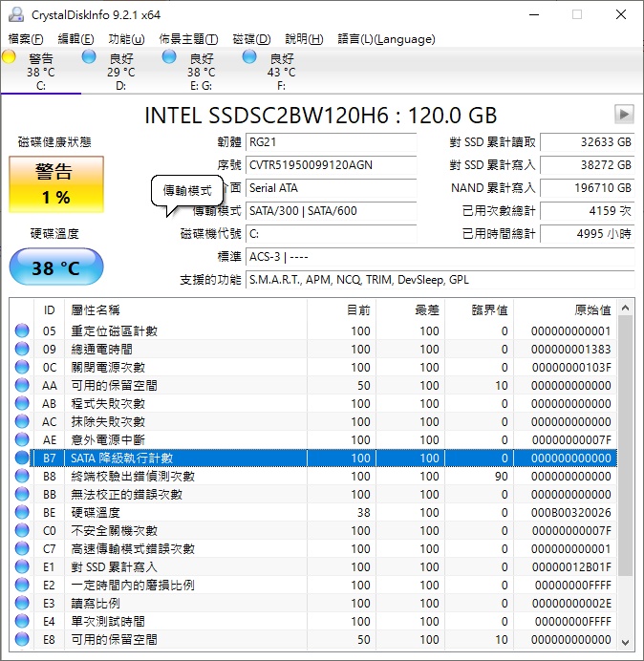
Task: Click the serial number field
Action: tap(331, 165)
